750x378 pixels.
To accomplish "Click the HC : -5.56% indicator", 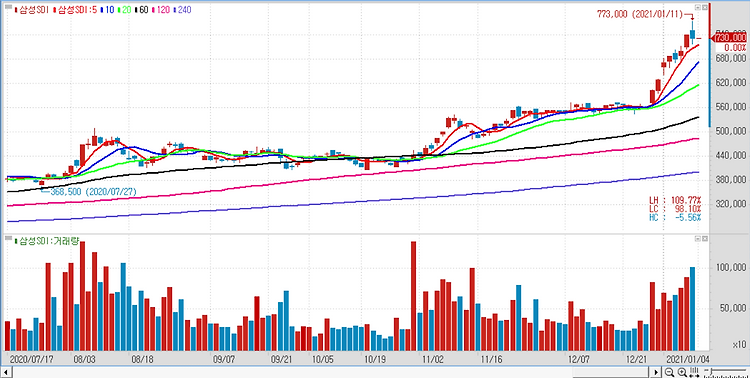I will tap(675, 217).
